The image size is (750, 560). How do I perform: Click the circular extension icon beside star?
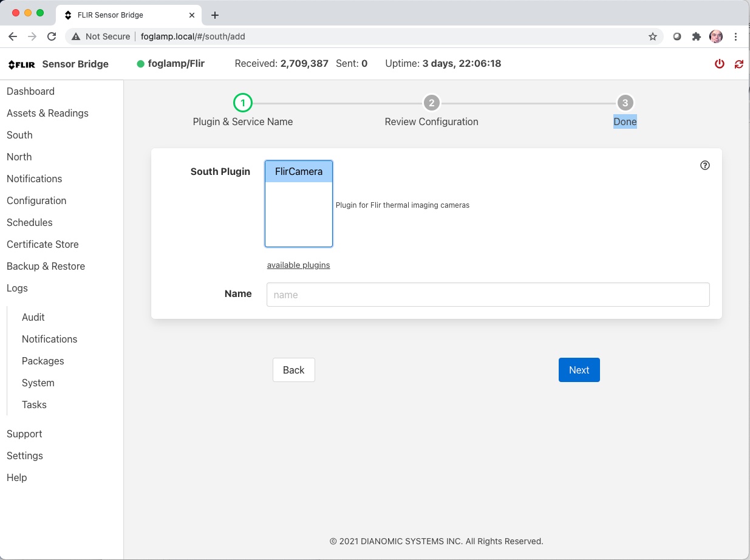677,36
